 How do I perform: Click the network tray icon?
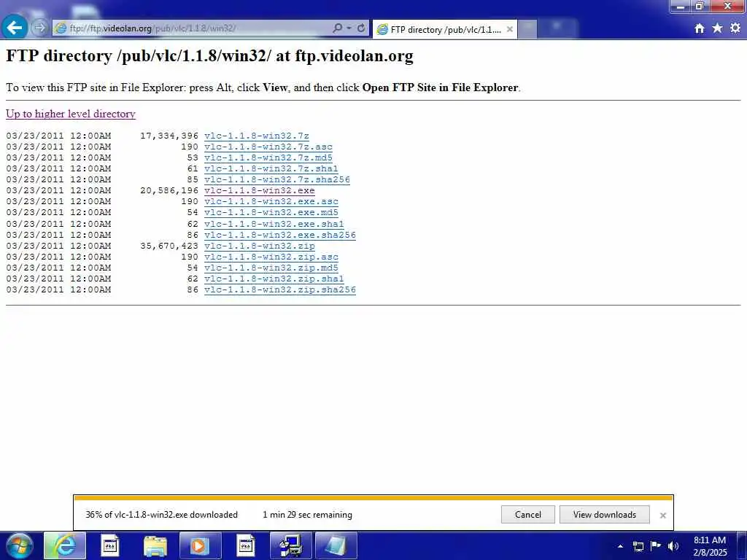pos(638,546)
